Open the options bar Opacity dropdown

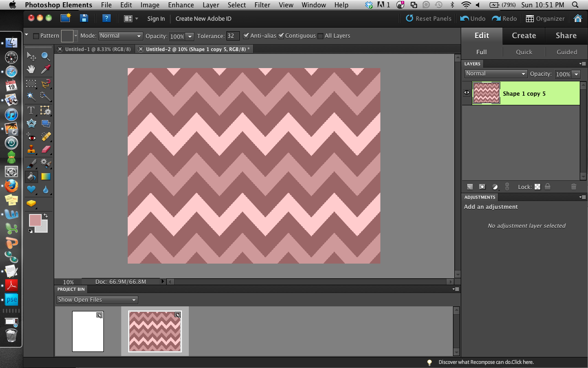click(x=189, y=36)
